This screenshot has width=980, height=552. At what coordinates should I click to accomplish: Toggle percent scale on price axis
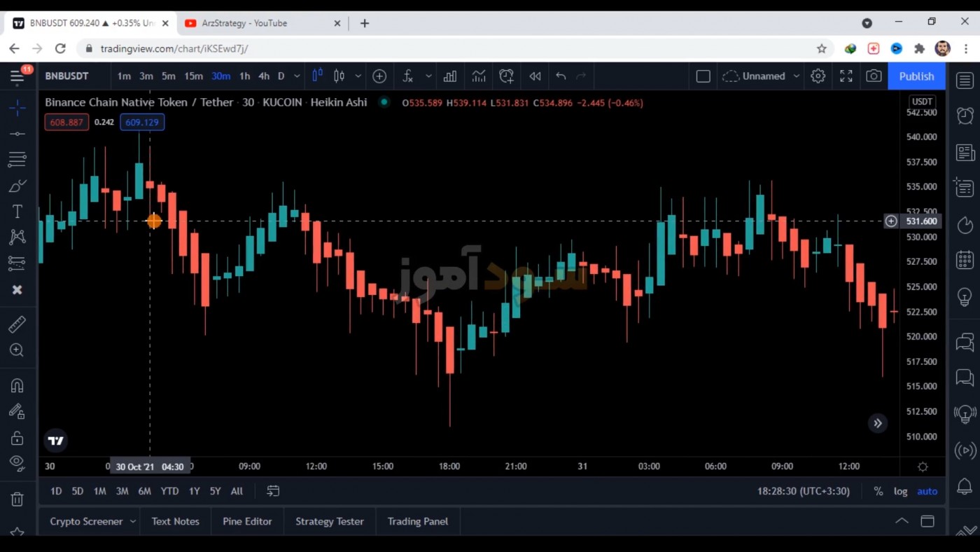(x=878, y=491)
